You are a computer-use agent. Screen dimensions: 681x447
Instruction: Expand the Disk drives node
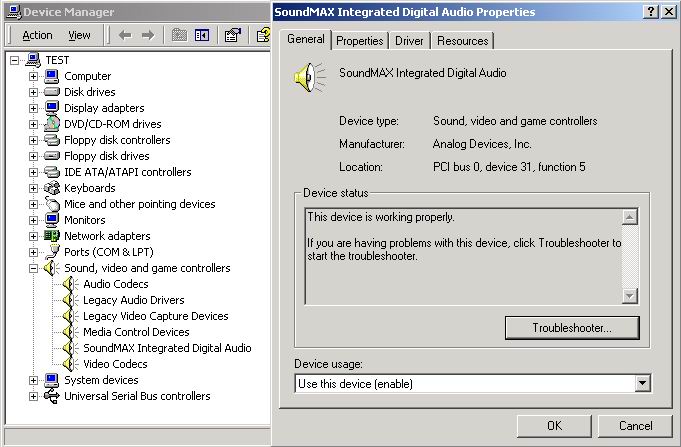coord(33,92)
